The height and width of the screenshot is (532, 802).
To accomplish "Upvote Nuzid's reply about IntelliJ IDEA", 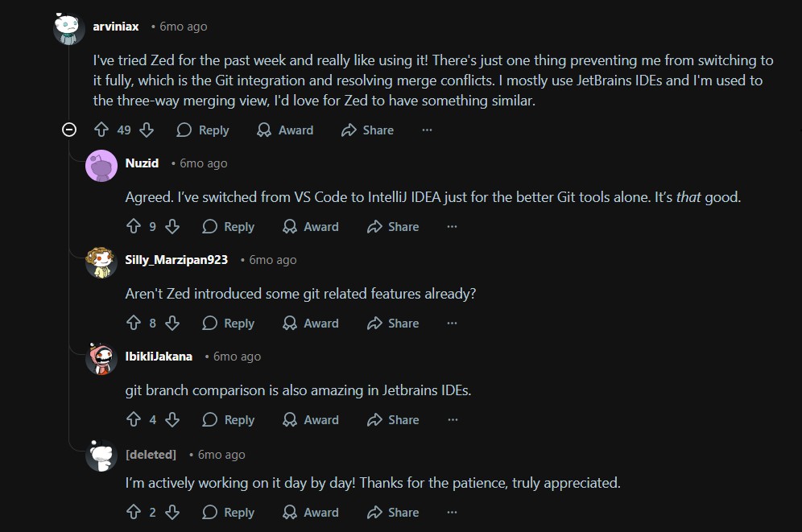I will pos(134,227).
